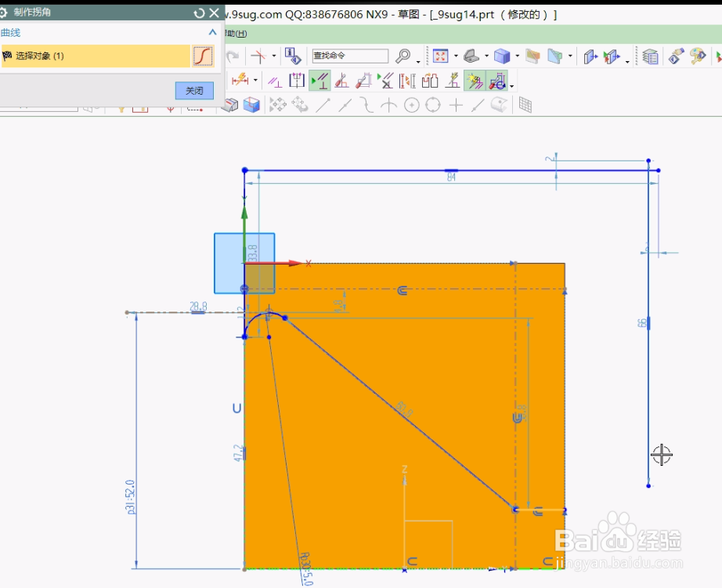Open the dropdown next to Quick Trim
722x588 pixels.
coord(274,56)
